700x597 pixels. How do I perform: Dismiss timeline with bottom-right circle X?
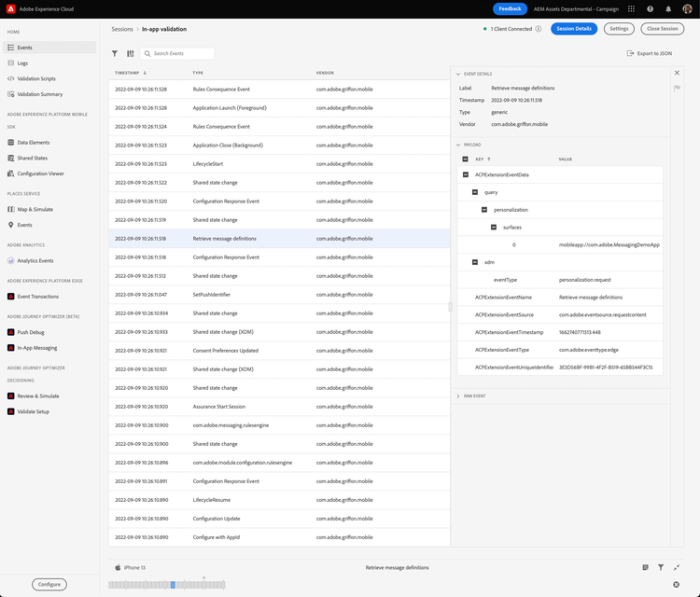[x=677, y=585]
